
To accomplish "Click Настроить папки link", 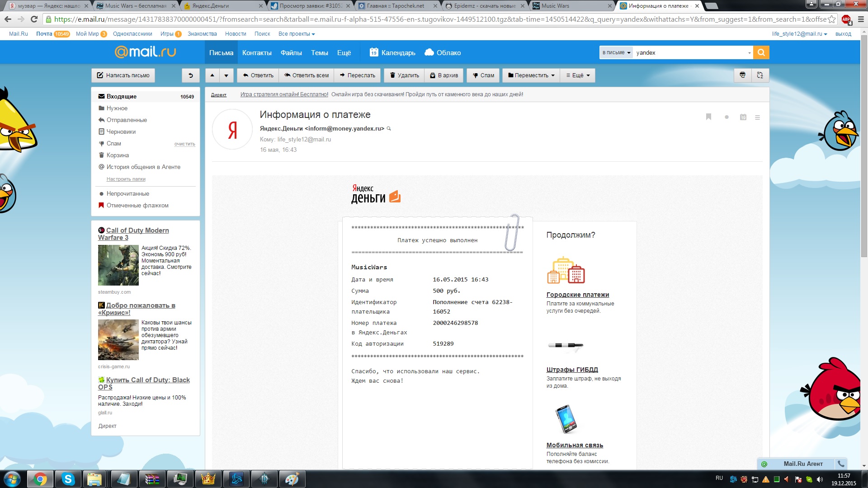I will (126, 179).
